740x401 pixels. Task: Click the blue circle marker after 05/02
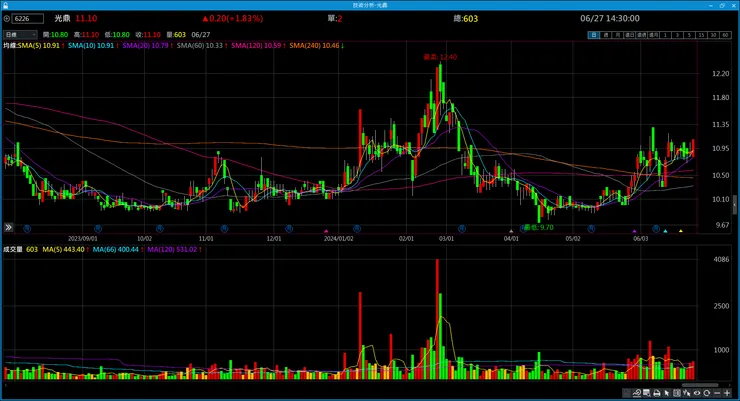click(591, 229)
